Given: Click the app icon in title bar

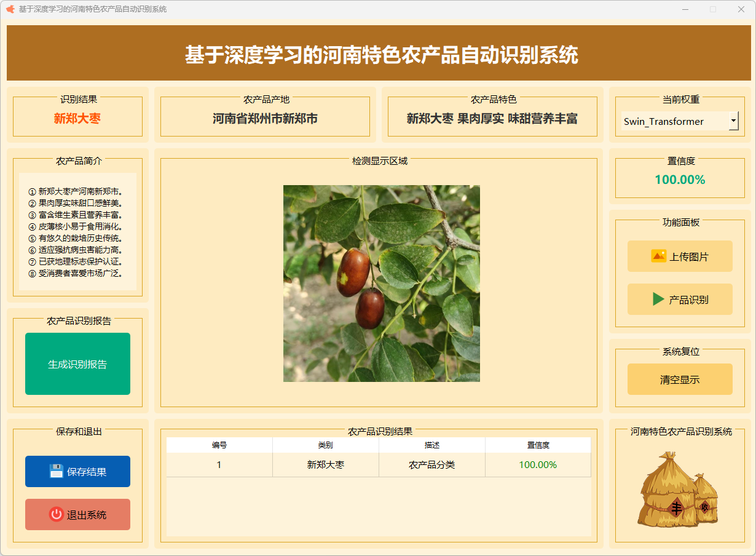Looking at the screenshot, I should 10,9.
